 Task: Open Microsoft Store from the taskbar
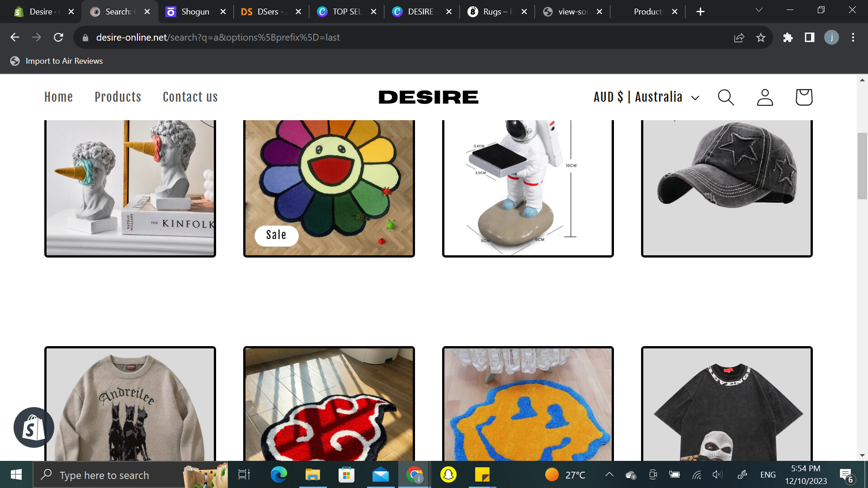point(346,475)
